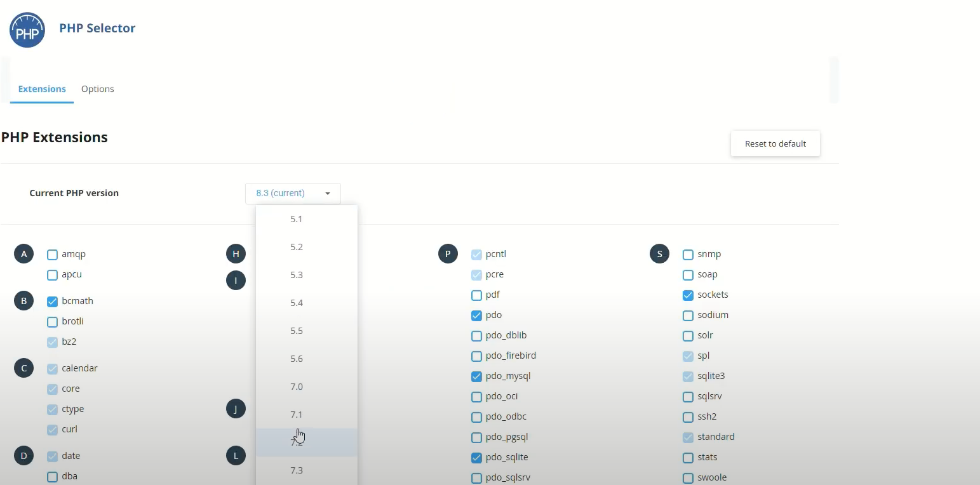
Task: Toggle the curl extension checkbox
Action: (x=53, y=430)
